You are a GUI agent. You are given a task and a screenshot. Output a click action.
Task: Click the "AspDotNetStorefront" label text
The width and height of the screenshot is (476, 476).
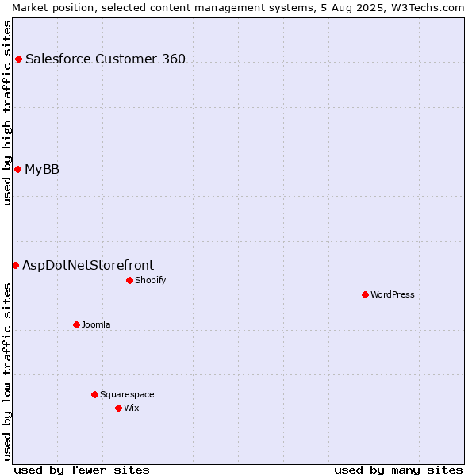(88, 266)
